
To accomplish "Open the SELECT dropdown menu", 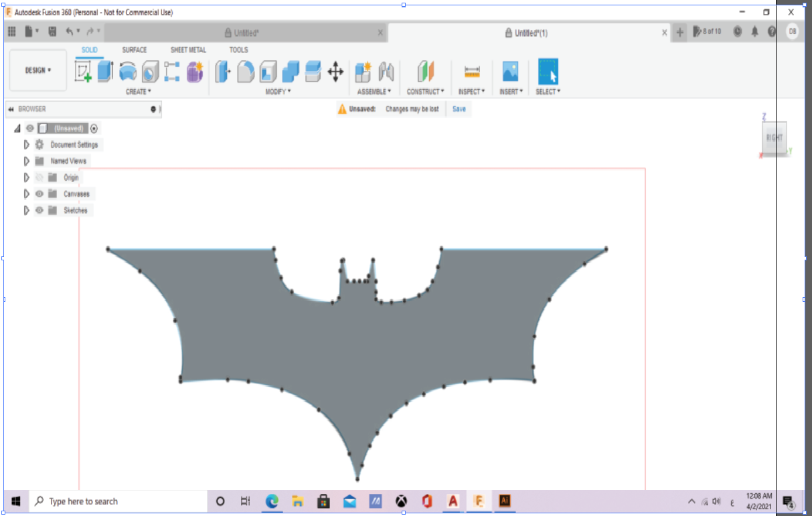I will pyautogui.click(x=548, y=92).
